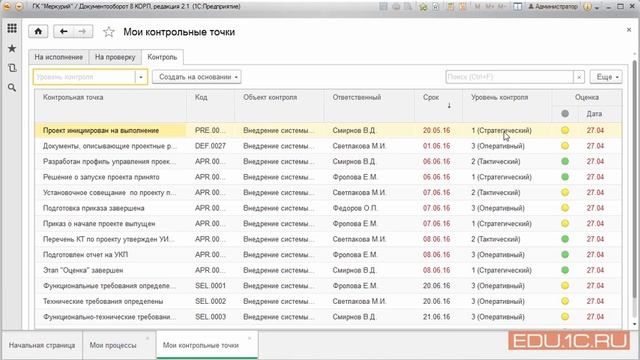Viewport: 640px width, 360px height.
Task: Switch to На проверку tab
Action: point(115,57)
